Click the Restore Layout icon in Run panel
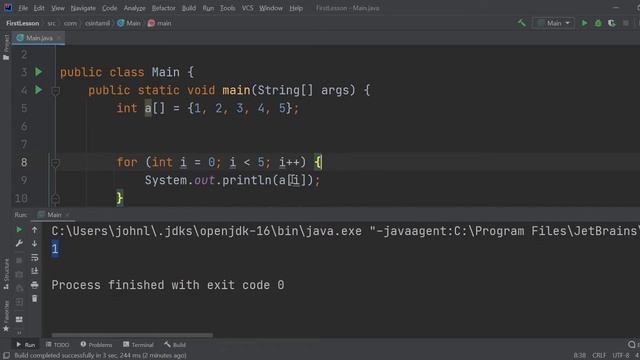This screenshot has height=360, width=640. tap(19, 319)
